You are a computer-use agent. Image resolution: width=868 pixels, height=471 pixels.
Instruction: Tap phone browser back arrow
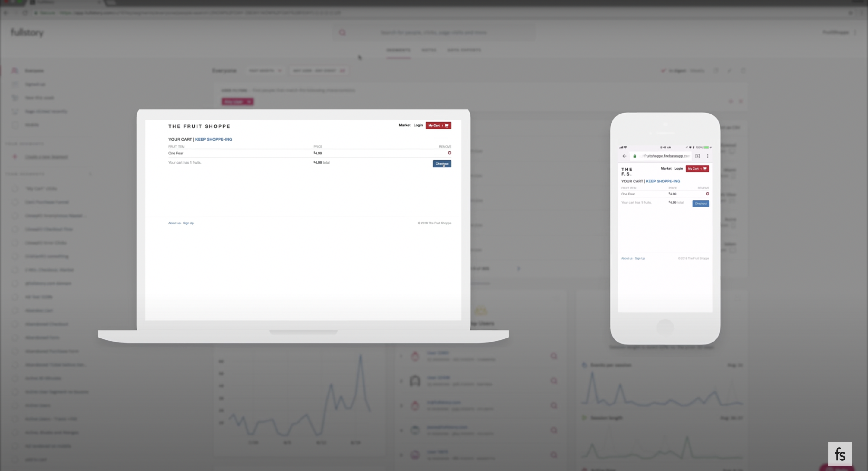click(624, 156)
